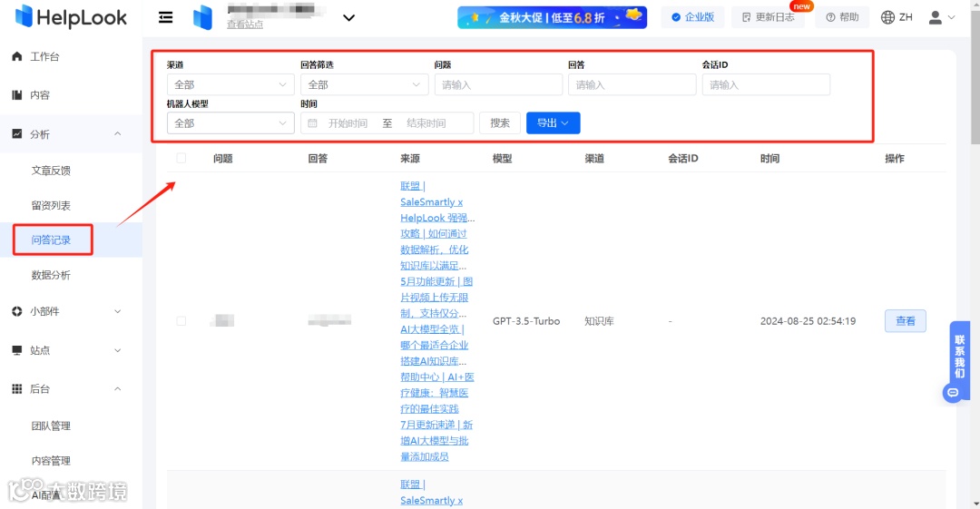
Task: Click the 企业版 badge button
Action: (x=692, y=17)
